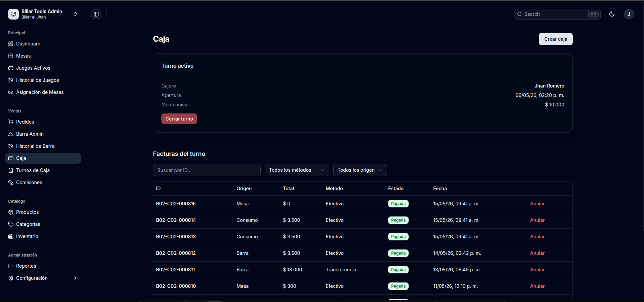Screen dimensions: 644x302
Task: Click the red Cerrar turno button
Action: [x=179, y=119]
